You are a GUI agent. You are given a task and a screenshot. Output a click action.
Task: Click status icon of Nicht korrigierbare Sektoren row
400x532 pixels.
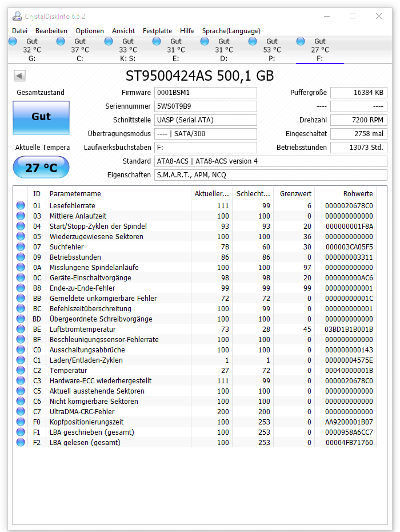click(21, 401)
